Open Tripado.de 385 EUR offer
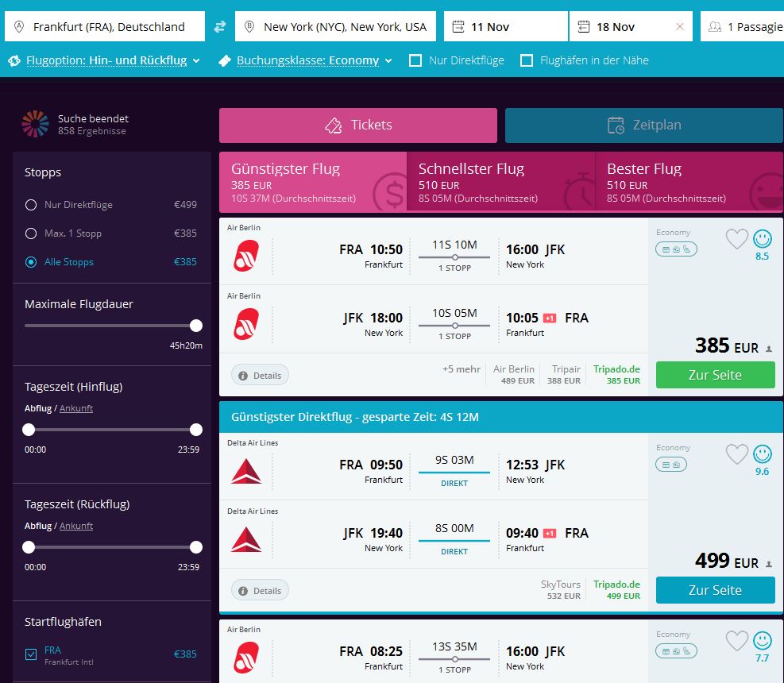 tap(616, 375)
